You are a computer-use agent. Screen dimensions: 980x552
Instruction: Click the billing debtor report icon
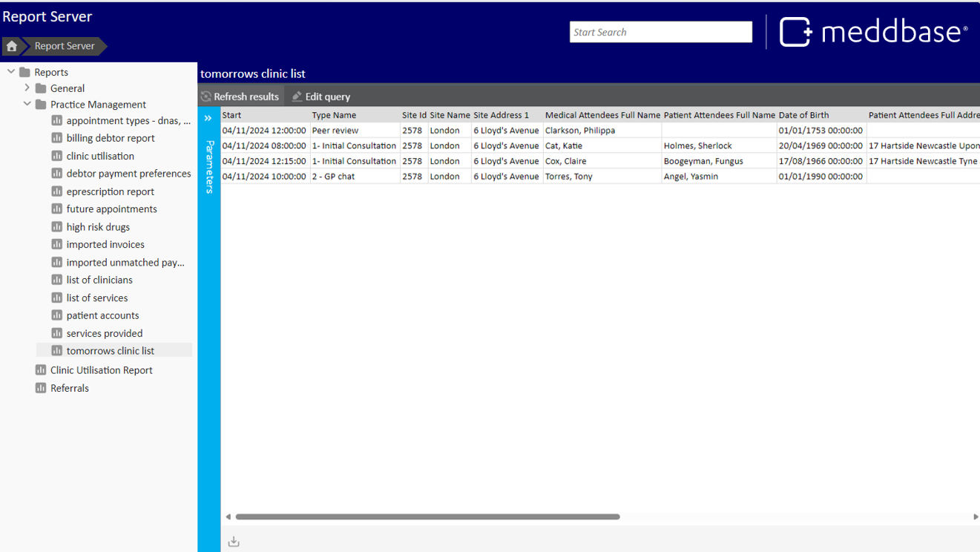(56, 138)
